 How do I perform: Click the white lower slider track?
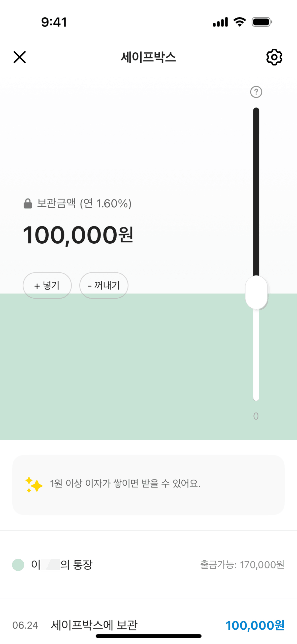click(x=256, y=355)
